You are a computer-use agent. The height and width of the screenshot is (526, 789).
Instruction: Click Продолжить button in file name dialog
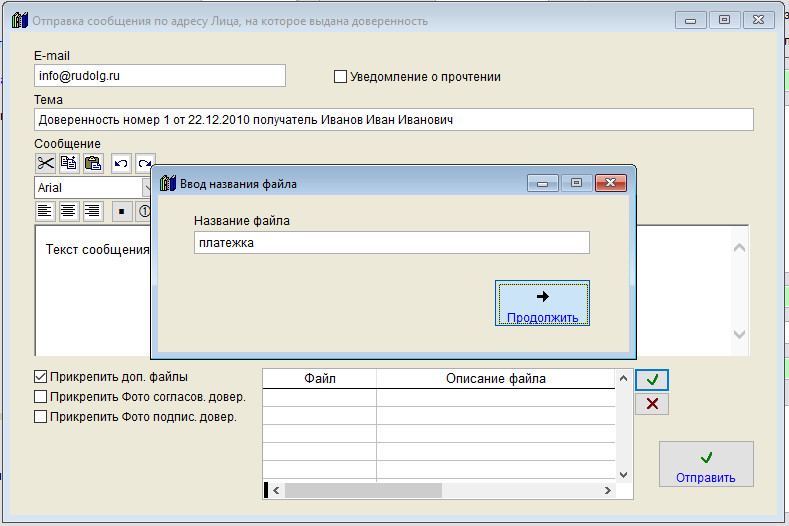click(x=542, y=303)
